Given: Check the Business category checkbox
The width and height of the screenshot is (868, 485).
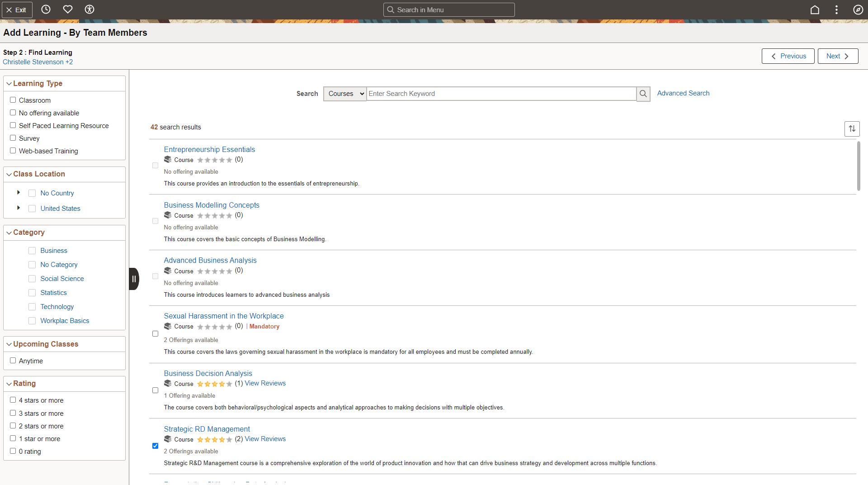Looking at the screenshot, I should pos(32,250).
